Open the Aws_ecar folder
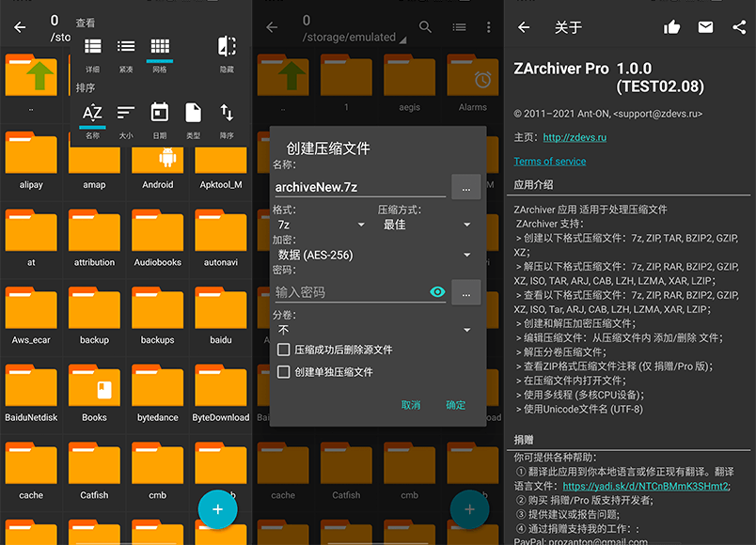Screen dimensions: 756x545 coord(31,316)
